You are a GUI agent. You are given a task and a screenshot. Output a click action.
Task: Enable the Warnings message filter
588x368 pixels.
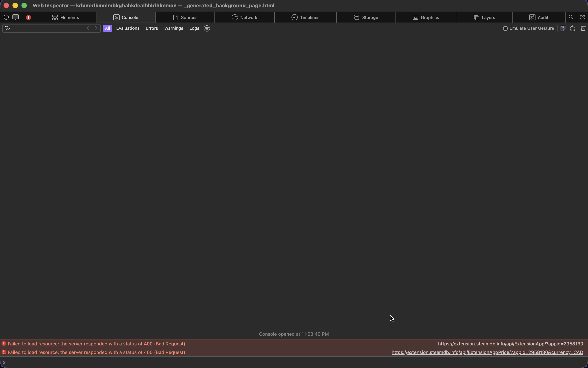tap(173, 28)
